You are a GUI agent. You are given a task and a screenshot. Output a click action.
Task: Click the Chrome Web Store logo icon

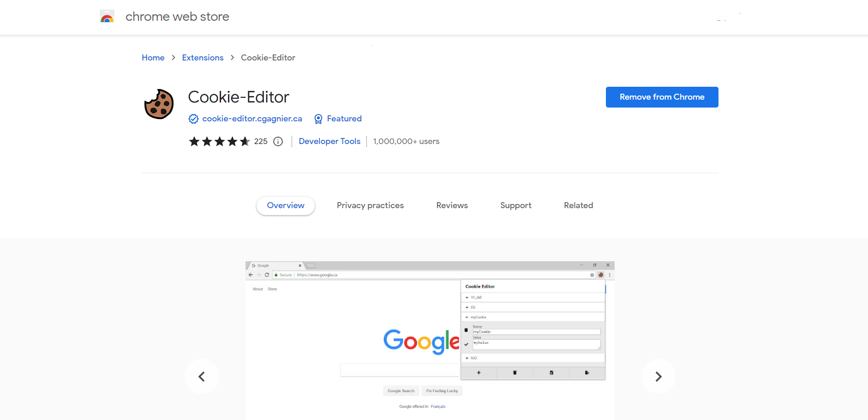point(107,16)
